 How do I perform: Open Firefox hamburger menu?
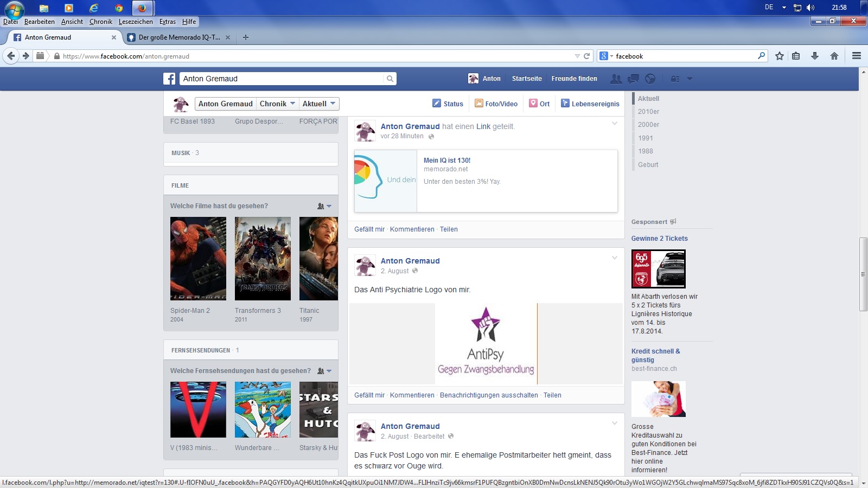(x=857, y=56)
